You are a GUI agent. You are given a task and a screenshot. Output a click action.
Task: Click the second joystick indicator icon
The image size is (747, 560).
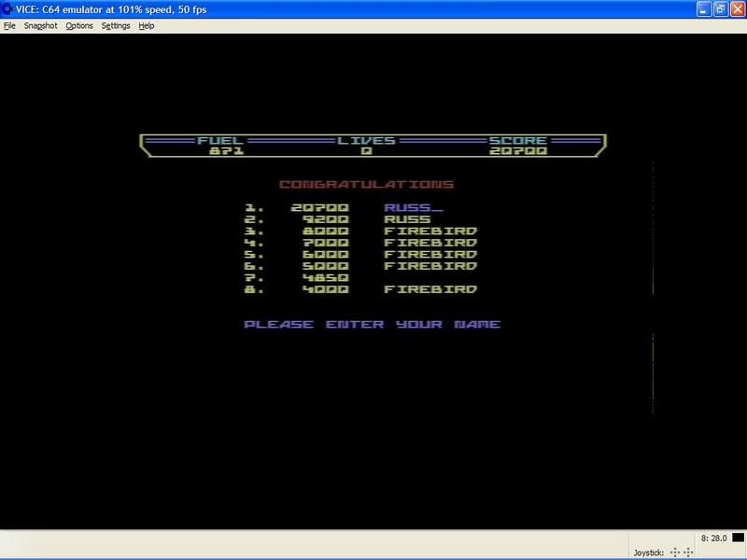pos(690,553)
